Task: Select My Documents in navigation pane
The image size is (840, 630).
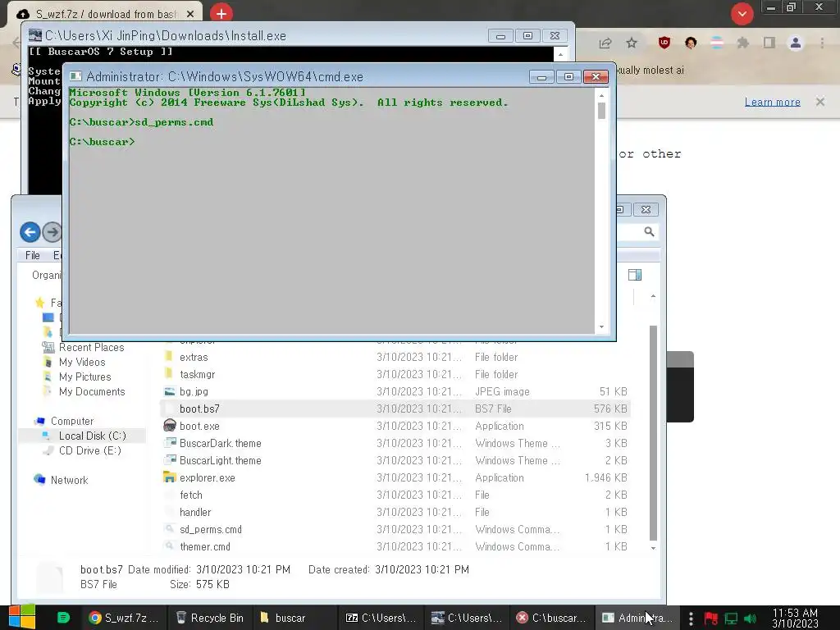Action: pos(92,391)
